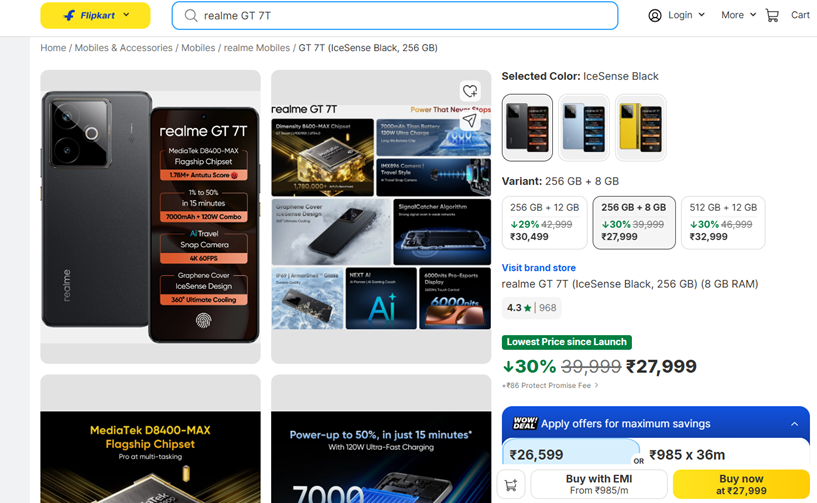Select the 256 GB + 12 GB variant

[x=543, y=222]
